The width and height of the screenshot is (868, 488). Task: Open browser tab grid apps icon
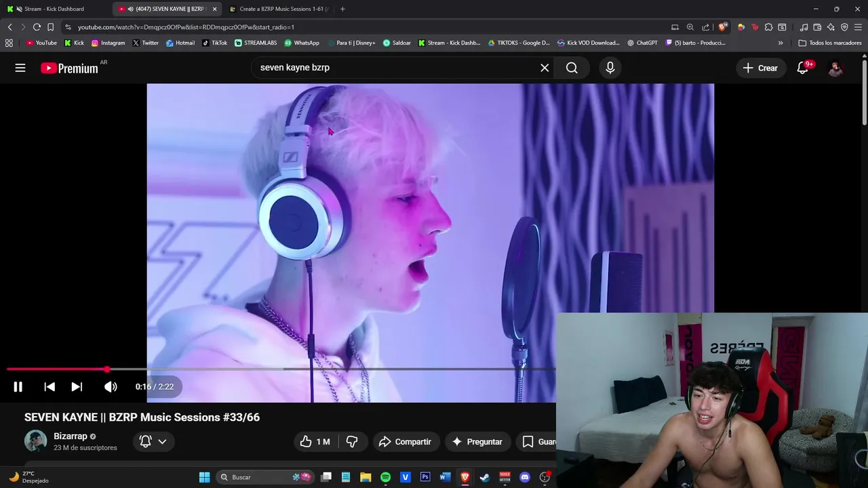pyautogui.click(x=9, y=43)
